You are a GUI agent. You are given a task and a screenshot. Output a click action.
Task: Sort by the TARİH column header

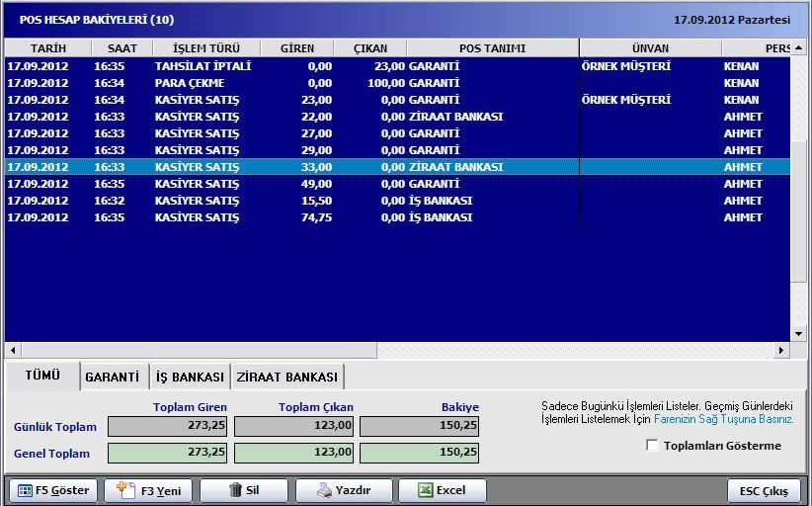(x=48, y=47)
